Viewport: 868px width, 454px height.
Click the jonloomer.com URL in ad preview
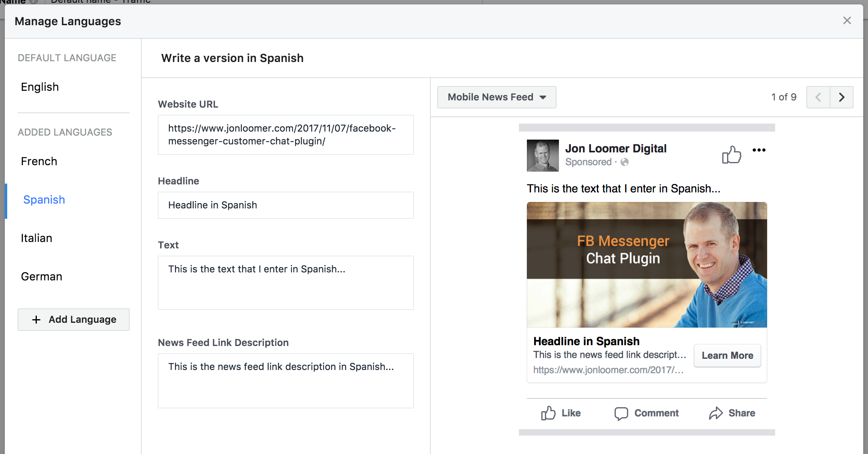[608, 370]
